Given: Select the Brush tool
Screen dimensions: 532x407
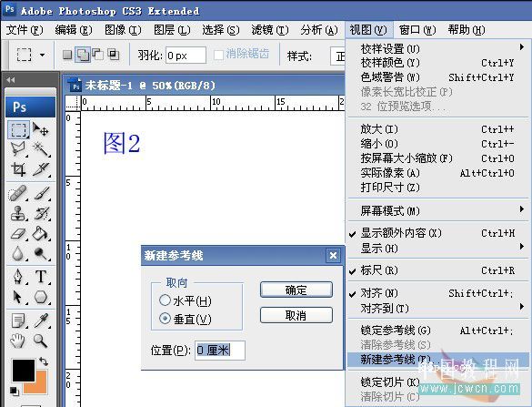Looking at the screenshot, I should tap(41, 194).
